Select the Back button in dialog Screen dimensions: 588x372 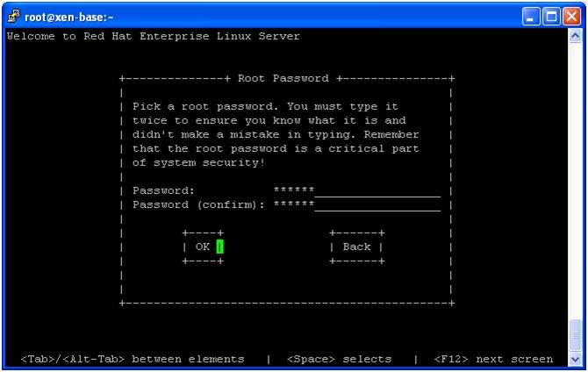click(356, 247)
